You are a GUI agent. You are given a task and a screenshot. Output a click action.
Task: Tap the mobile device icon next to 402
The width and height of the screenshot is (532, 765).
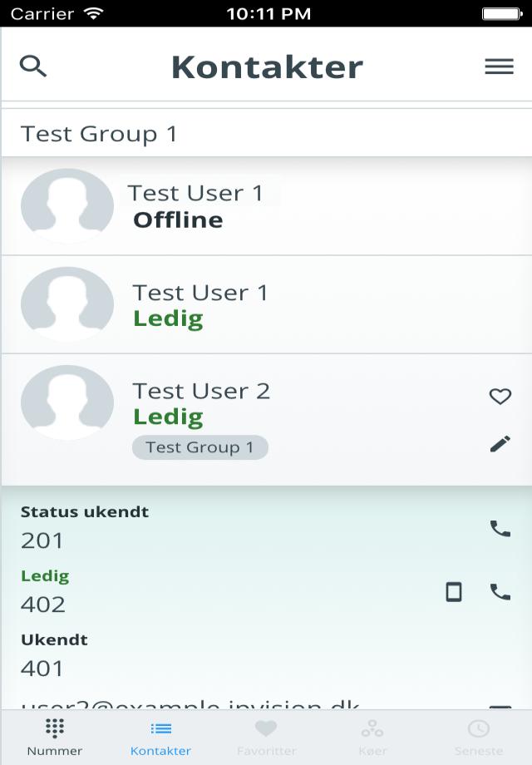coord(454,593)
